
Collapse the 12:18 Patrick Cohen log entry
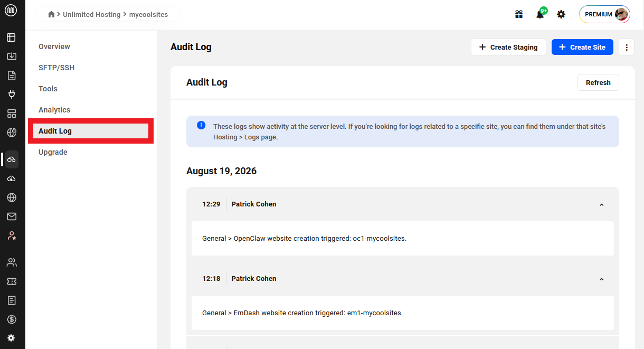tap(601, 279)
